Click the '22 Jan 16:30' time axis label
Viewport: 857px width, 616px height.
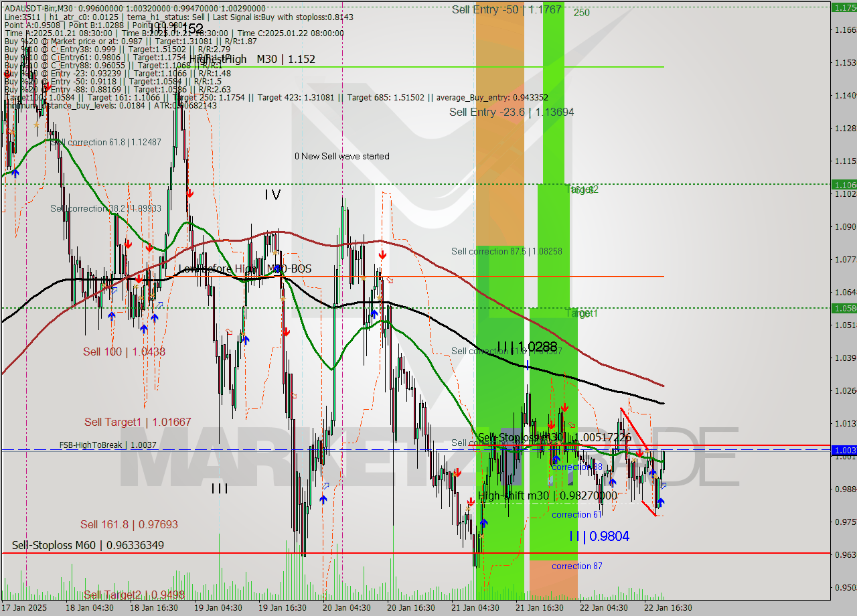tap(668, 608)
